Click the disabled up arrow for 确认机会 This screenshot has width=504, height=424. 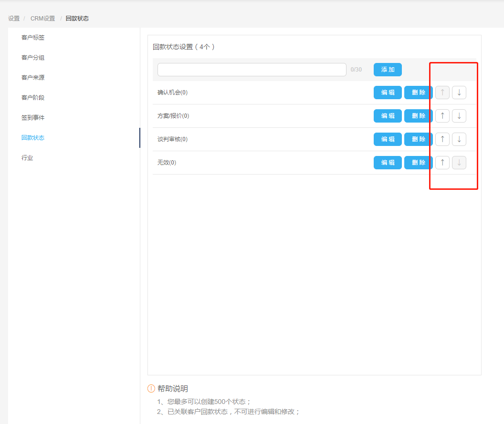point(442,93)
